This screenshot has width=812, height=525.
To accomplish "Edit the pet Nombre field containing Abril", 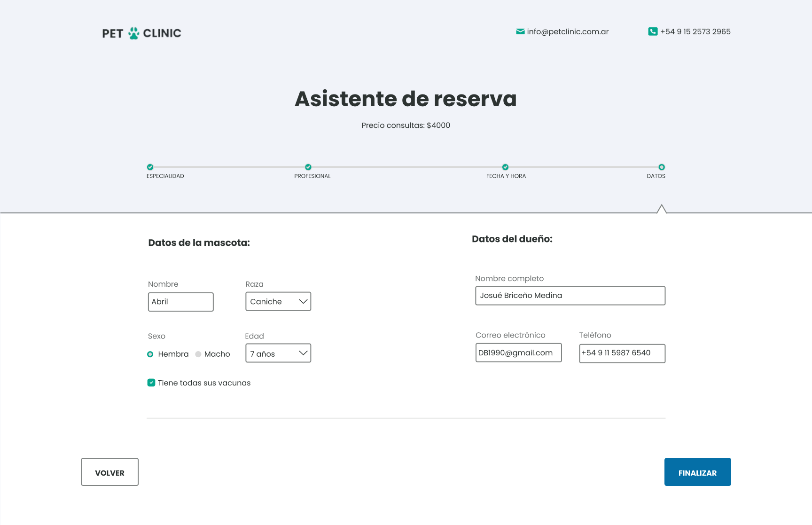I will click(x=181, y=302).
